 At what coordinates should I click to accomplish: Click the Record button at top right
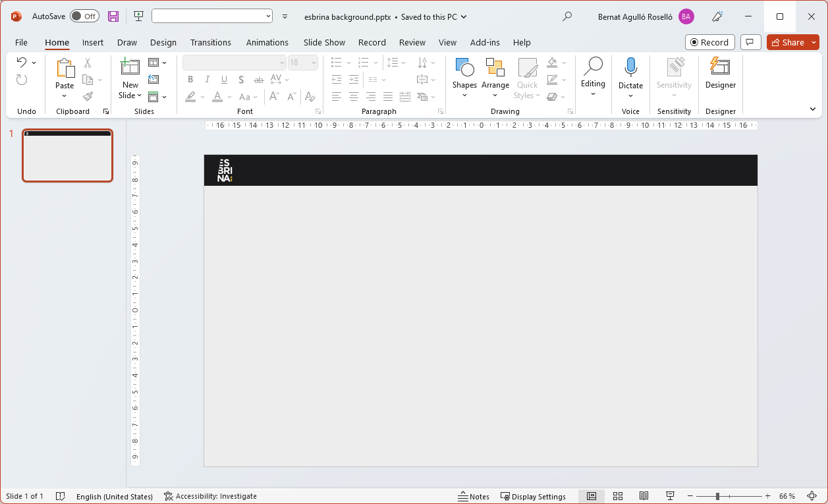(709, 43)
